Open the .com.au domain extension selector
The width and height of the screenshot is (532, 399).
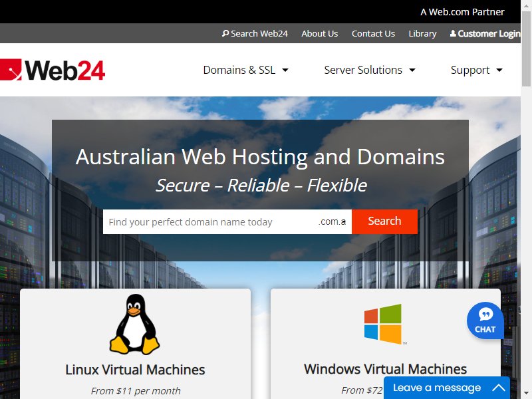[x=332, y=221]
